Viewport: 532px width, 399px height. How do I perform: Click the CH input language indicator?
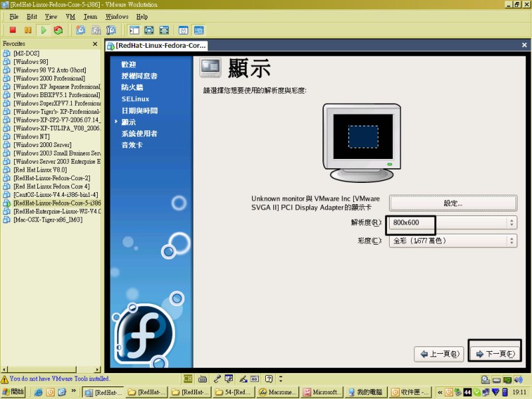[x=188, y=378]
